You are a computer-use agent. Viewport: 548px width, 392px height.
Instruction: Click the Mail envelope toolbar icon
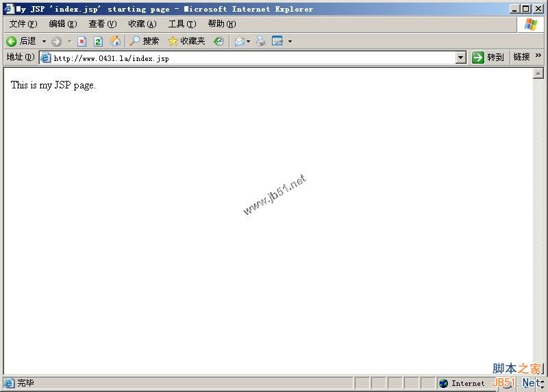pyautogui.click(x=240, y=41)
